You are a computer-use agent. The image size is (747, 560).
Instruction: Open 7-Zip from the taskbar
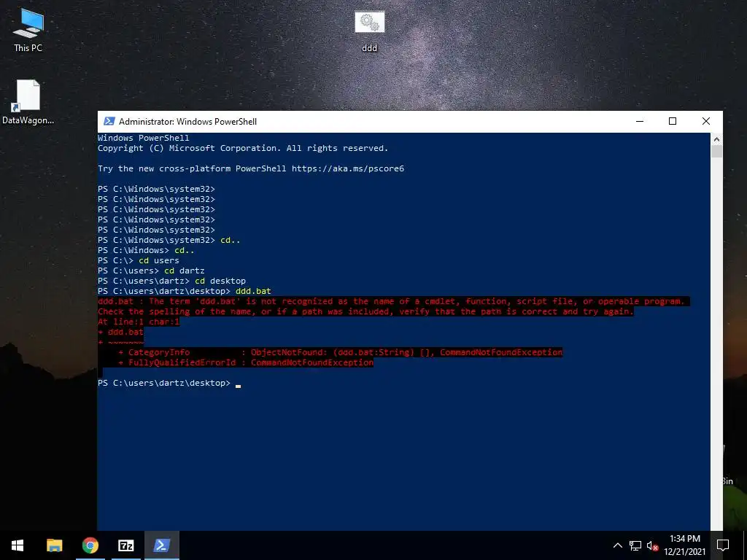pyautogui.click(x=125, y=545)
